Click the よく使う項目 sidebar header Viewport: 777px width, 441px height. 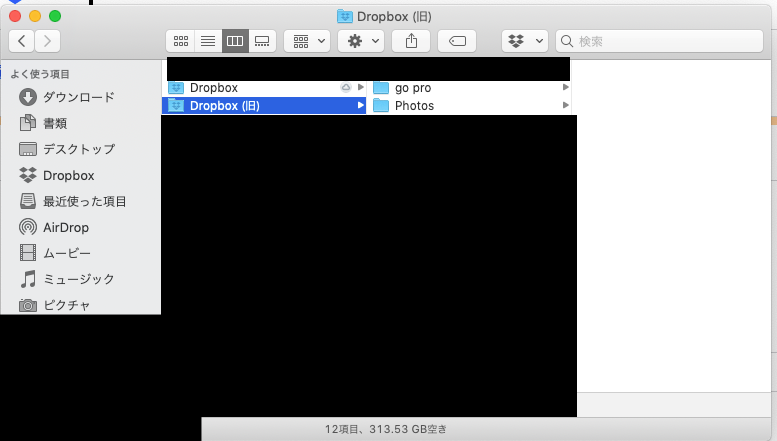[40, 74]
